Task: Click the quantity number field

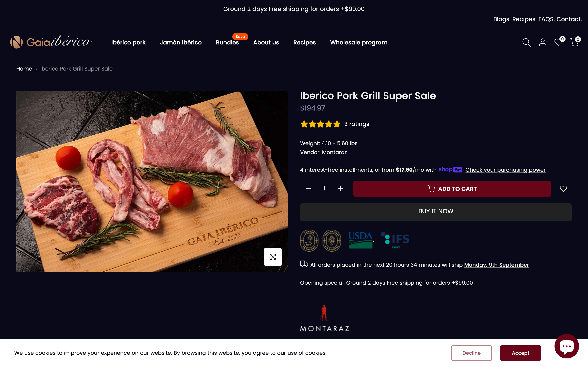Action: click(324, 188)
